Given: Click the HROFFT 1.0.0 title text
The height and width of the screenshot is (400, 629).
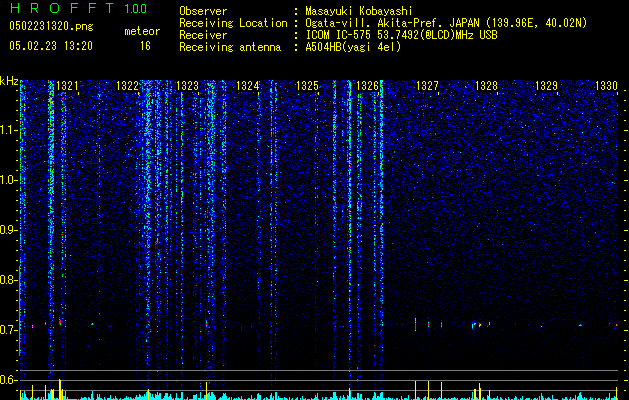Looking at the screenshot, I should pos(79,8).
